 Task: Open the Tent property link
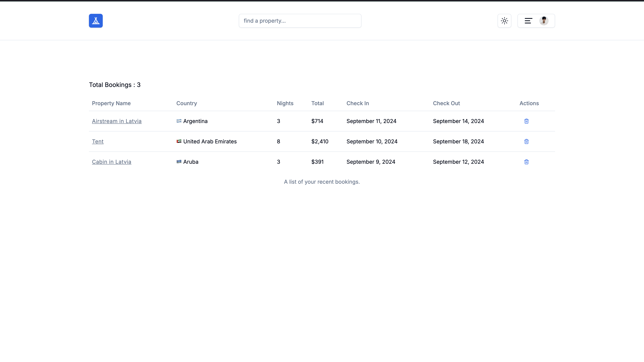(98, 141)
